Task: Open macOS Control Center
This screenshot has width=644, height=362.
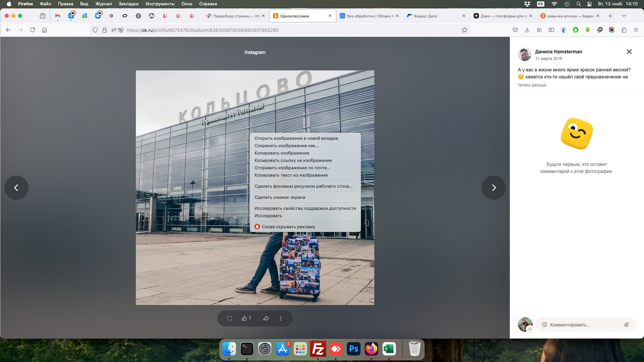Action: 589,4
